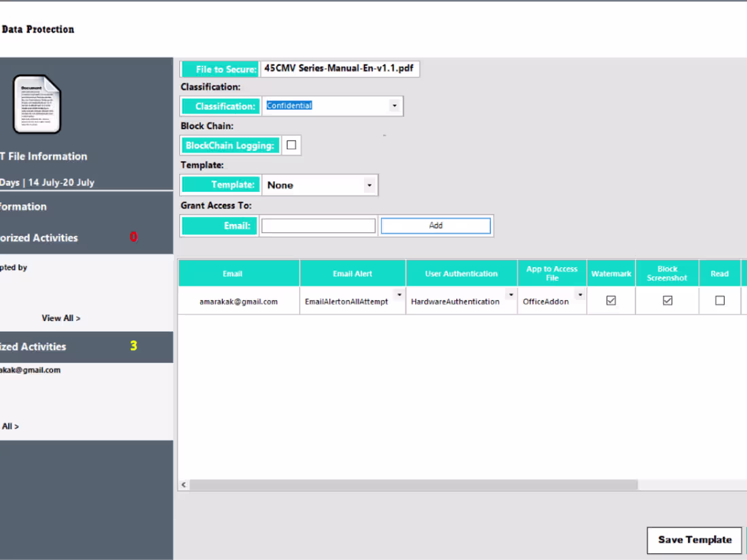Image resolution: width=747 pixels, height=560 pixels.
Task: Open the EmailAlertonAllAttempt dropdown
Action: [399, 295]
